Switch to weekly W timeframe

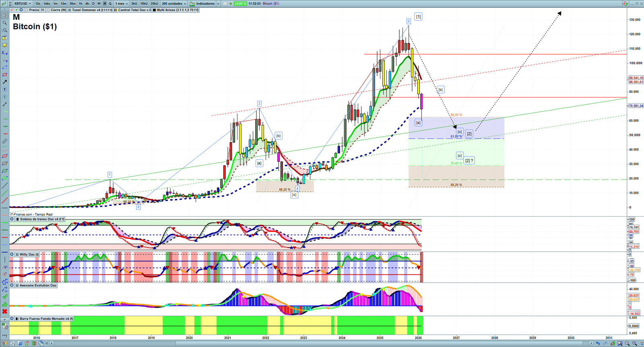pos(99,4)
